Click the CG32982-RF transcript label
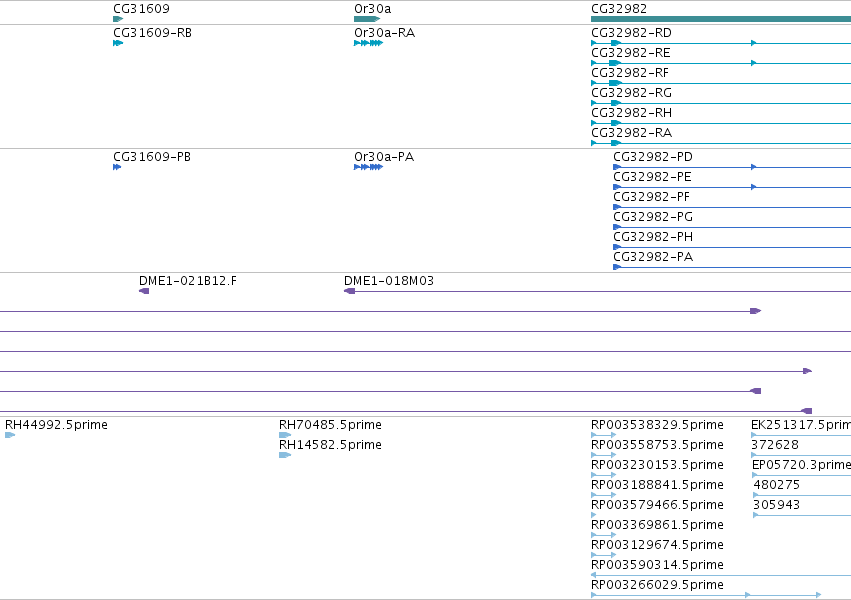851x600 pixels. (x=630, y=73)
